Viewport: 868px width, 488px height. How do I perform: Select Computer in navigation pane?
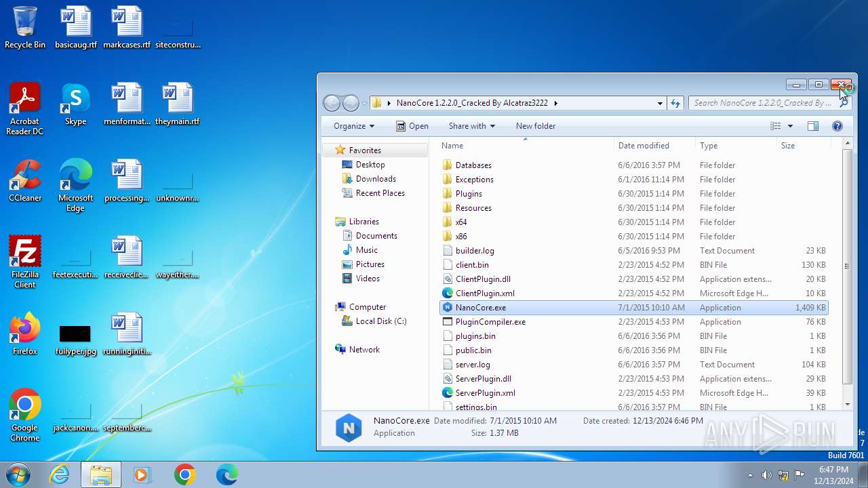[x=367, y=307]
